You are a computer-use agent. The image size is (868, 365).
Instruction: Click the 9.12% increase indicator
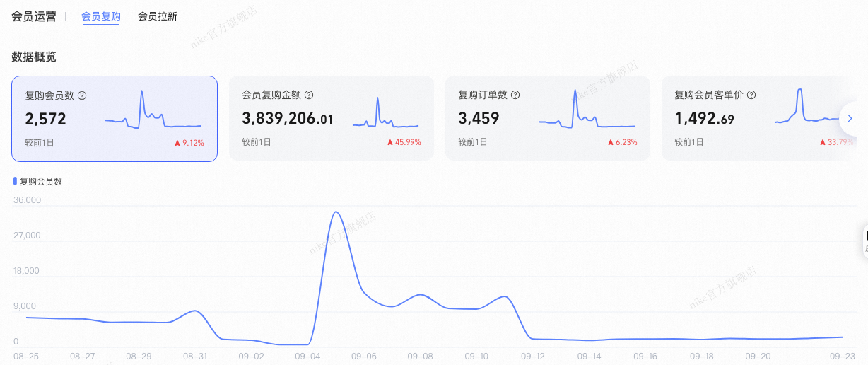click(189, 143)
